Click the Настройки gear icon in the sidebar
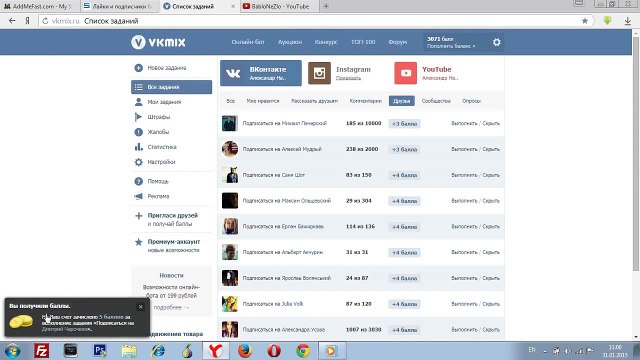 [x=138, y=162]
